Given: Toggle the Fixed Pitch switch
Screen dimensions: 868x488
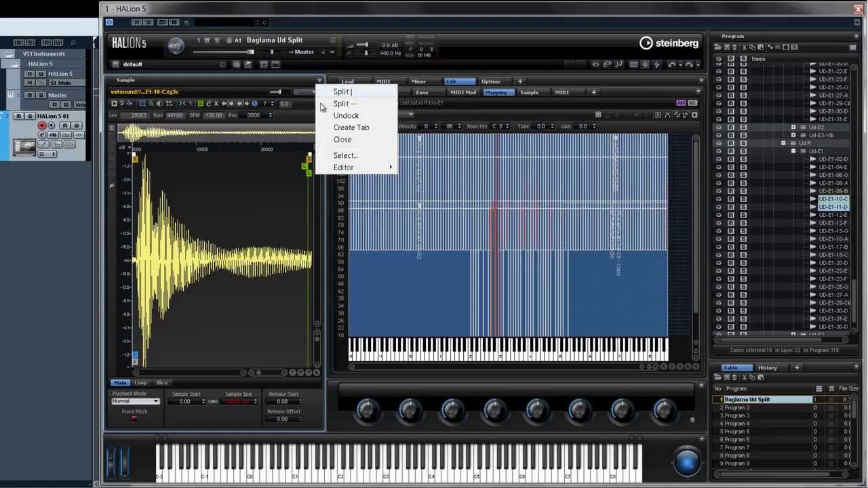Looking at the screenshot, I should [134, 419].
